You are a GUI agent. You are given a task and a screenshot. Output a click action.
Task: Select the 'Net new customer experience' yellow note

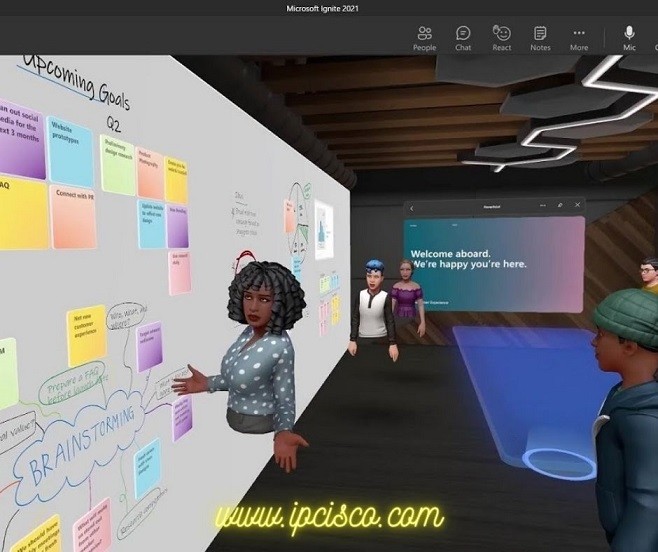pyautogui.click(x=86, y=334)
